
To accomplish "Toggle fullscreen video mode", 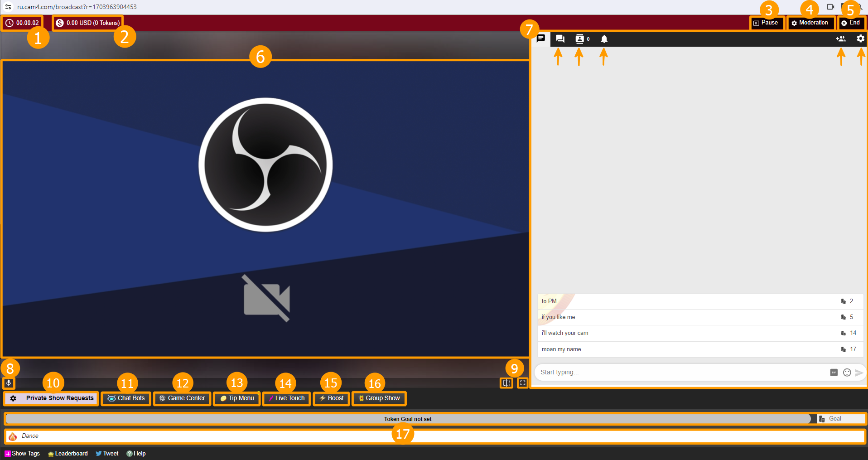I will pos(523,383).
